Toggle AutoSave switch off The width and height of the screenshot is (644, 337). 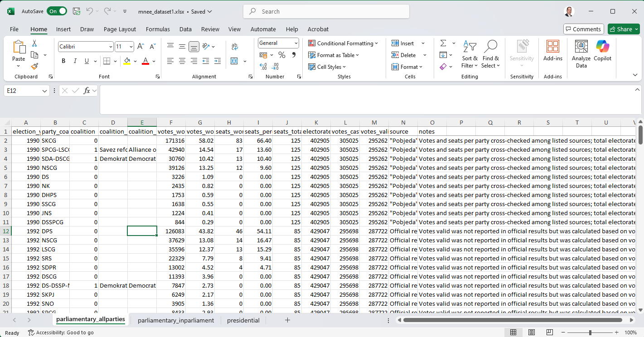pos(57,11)
